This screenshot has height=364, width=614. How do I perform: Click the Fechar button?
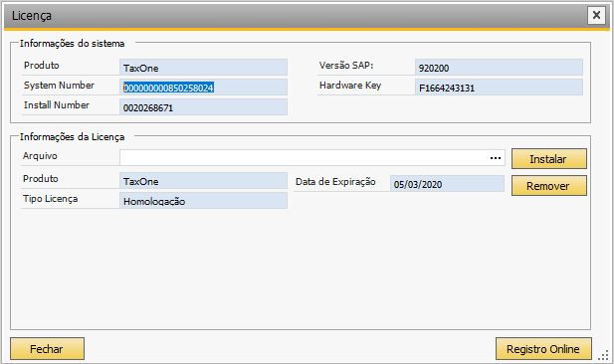[47, 348]
